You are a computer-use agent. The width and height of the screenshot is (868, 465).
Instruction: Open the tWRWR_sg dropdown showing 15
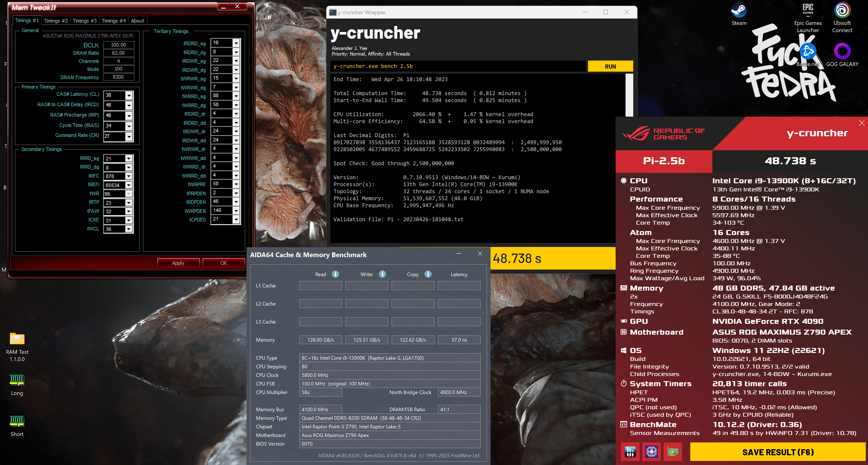point(236,78)
